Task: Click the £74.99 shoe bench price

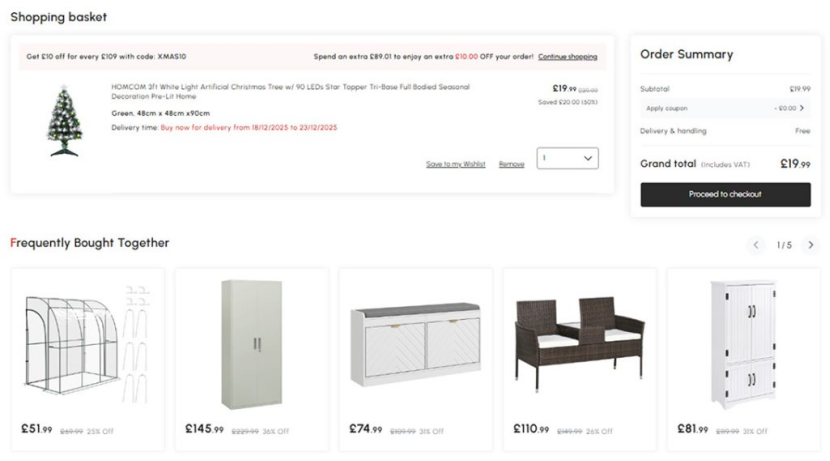Action: coord(365,429)
